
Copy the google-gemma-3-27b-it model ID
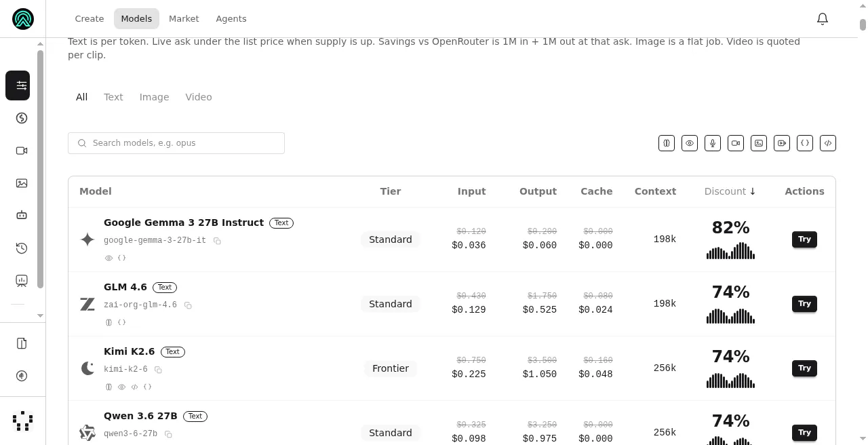pyautogui.click(x=217, y=241)
